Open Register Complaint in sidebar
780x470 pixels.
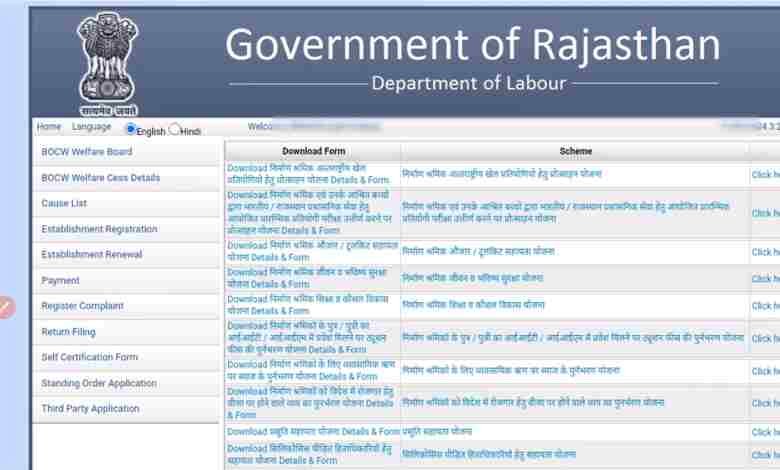point(126,306)
